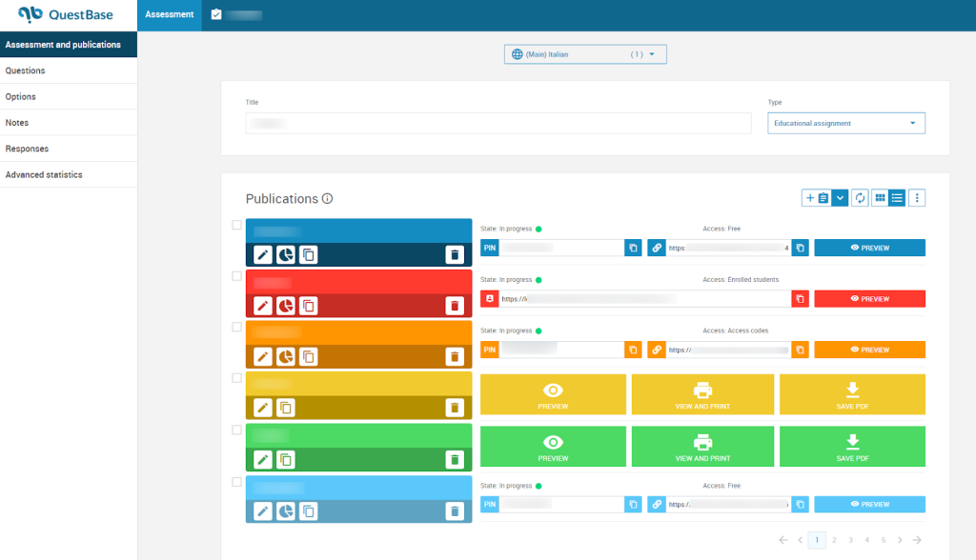Click the info icon beside Publications heading
This screenshot has height=560, width=976.
(327, 199)
